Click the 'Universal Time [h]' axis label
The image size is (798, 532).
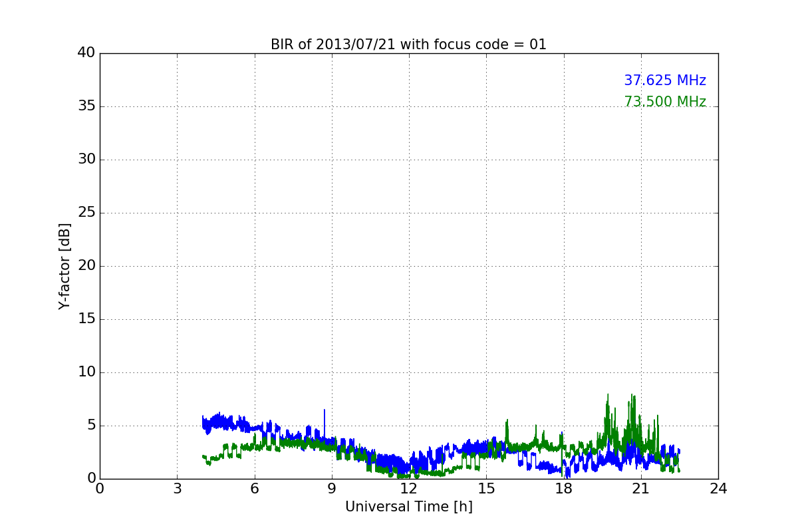pyautogui.click(x=408, y=507)
